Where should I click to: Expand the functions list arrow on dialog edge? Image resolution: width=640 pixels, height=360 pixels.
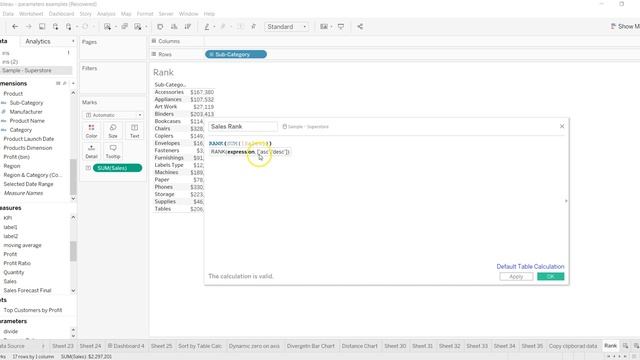(566, 201)
